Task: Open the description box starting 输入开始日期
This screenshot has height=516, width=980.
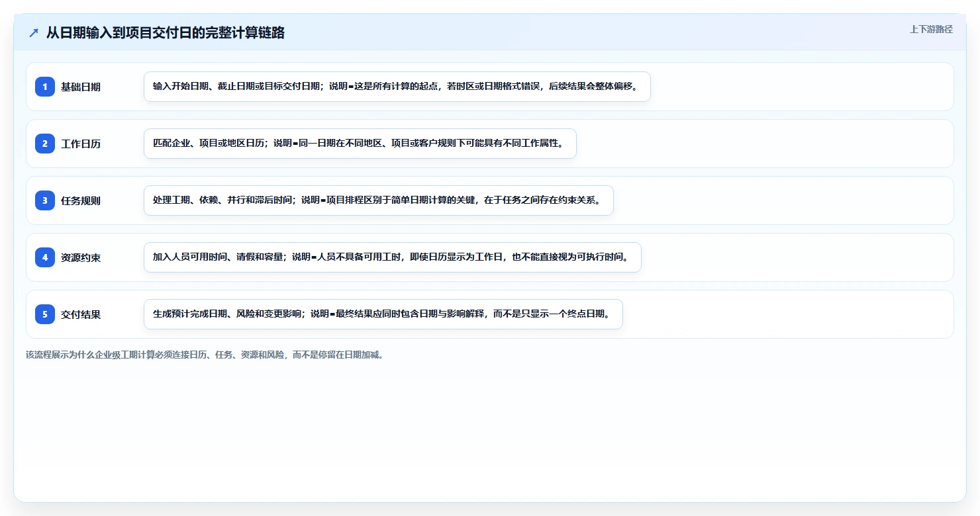Action: 397,87
